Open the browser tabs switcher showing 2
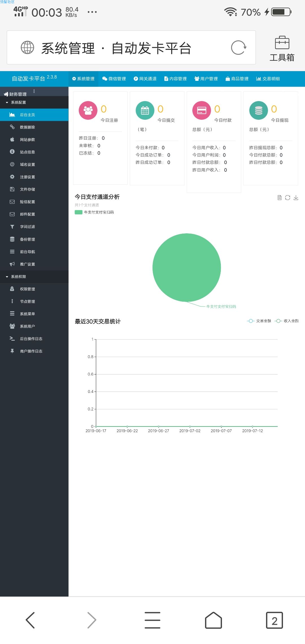The height and width of the screenshot is (644, 305). point(274,620)
